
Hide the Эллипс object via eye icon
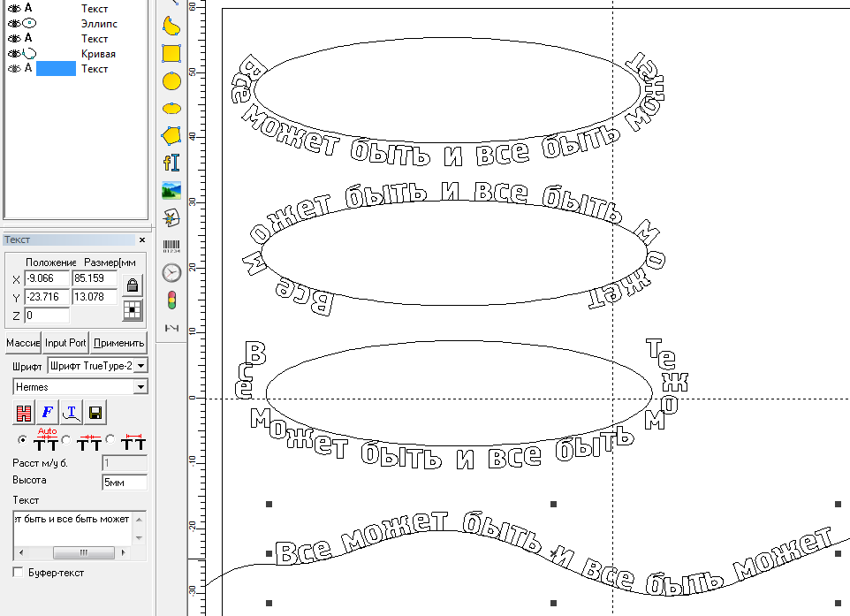12,24
